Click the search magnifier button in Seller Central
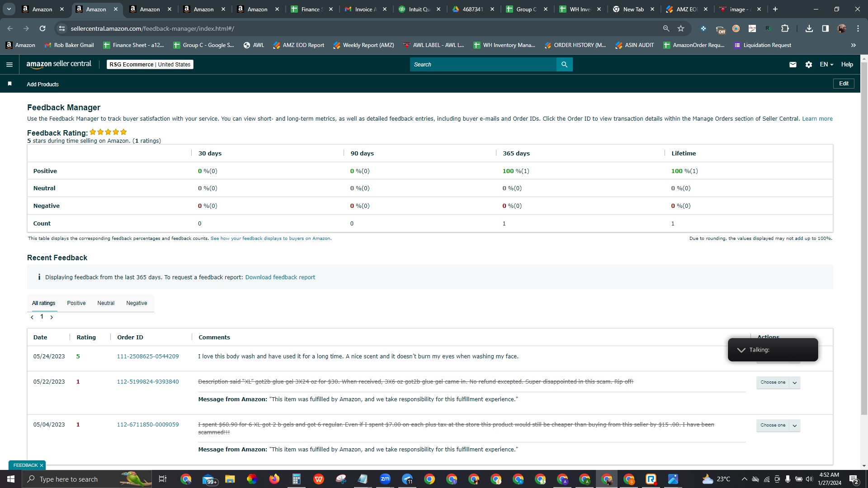The image size is (868, 488). click(564, 65)
